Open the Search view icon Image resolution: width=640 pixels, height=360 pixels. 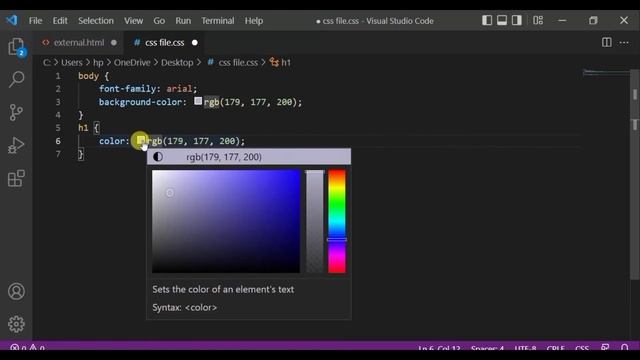(x=16, y=79)
